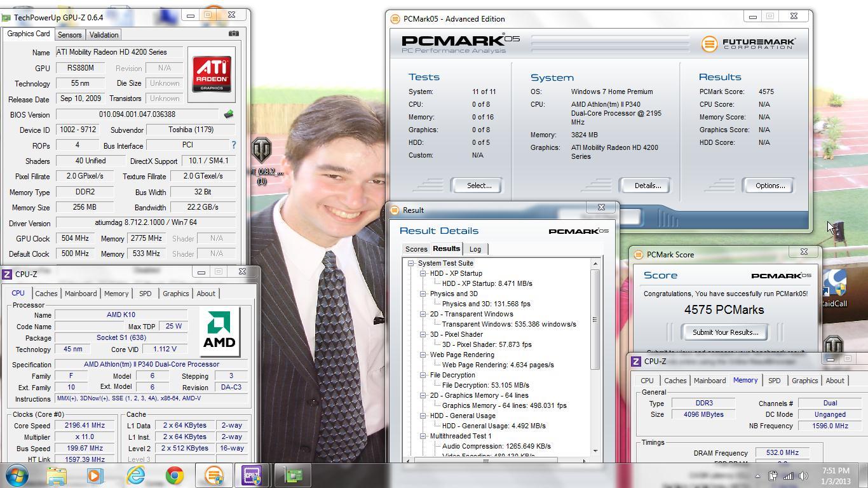
Task: Click the ATI Radeon logo in GPU-Z
Action: 212,74
